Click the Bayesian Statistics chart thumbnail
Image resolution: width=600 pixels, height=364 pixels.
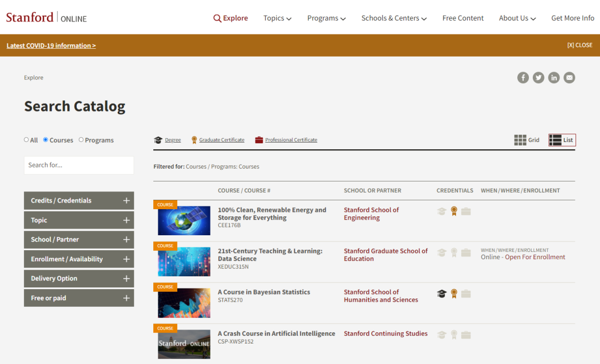pyautogui.click(x=184, y=303)
